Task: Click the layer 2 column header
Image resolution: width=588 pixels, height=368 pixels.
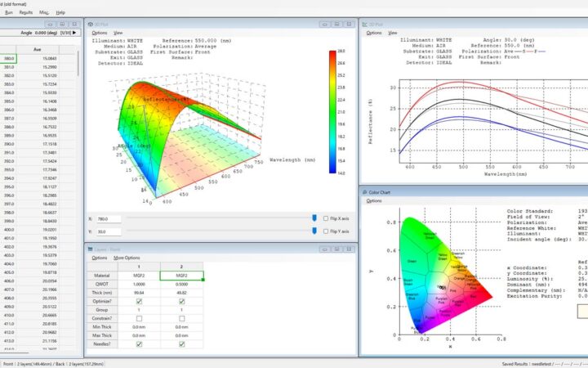Action: [181, 267]
